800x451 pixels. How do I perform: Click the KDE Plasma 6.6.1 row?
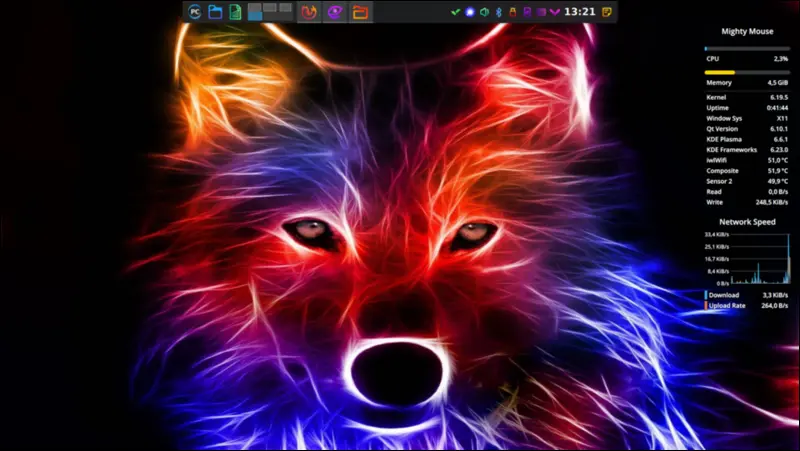click(747, 139)
